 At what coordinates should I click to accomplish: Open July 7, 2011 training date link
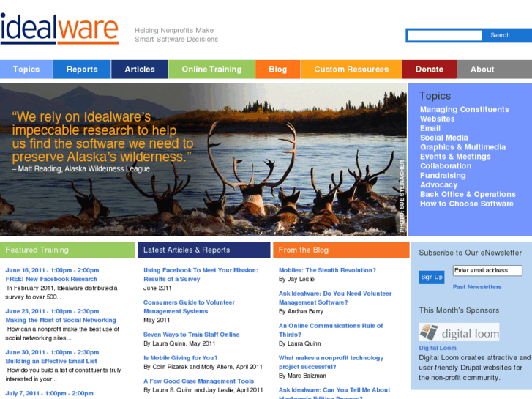(50, 394)
